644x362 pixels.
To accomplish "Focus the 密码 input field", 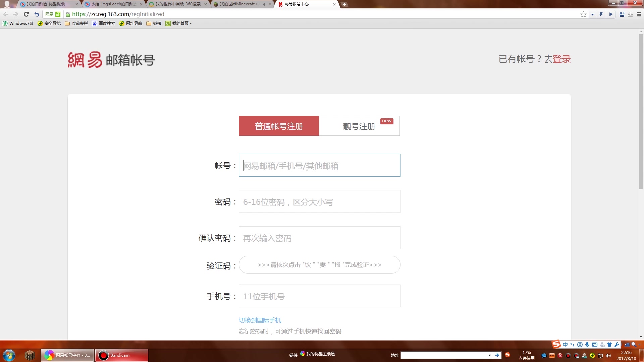I will tap(319, 201).
